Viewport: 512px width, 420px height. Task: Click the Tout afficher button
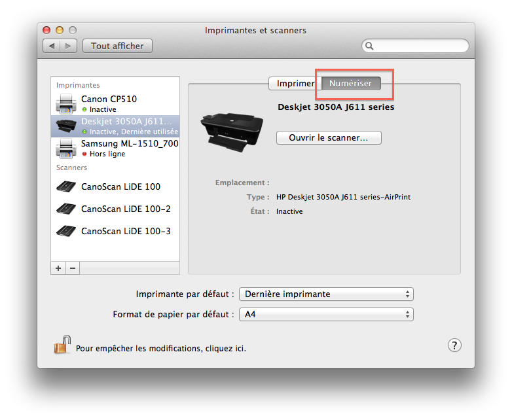(x=117, y=46)
